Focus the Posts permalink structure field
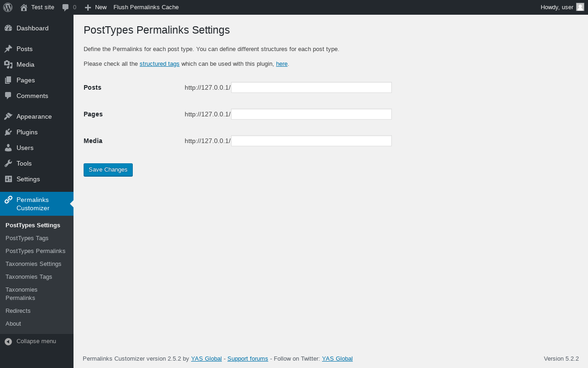588x368 pixels. (311, 87)
